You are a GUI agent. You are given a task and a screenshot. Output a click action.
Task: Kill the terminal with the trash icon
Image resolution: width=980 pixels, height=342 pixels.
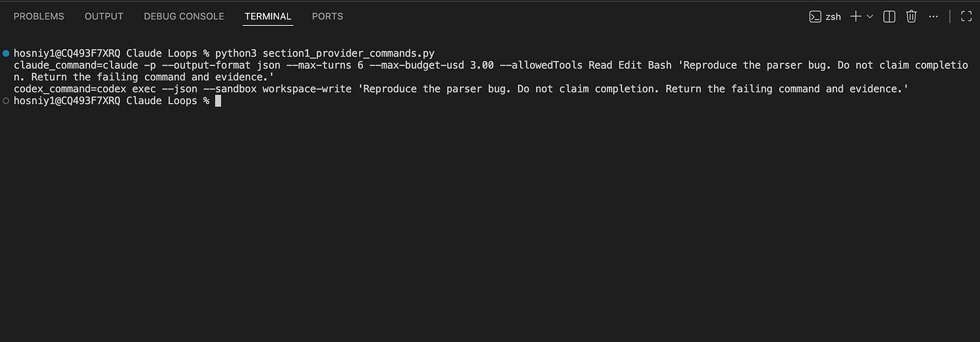point(911,16)
